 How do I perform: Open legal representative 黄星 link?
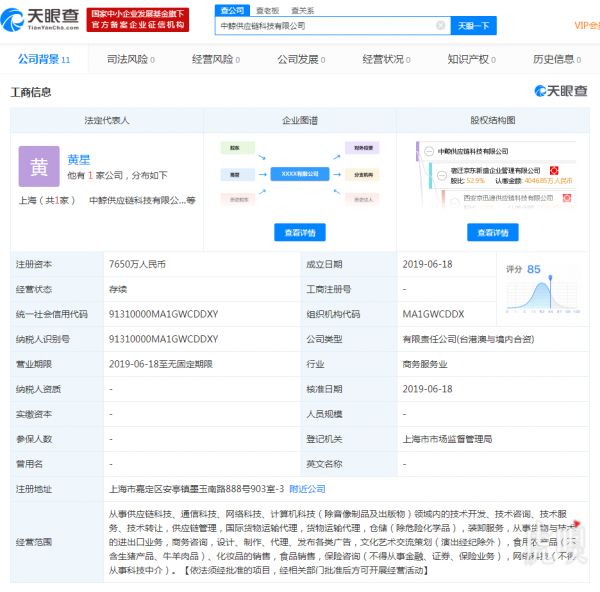coord(78,159)
